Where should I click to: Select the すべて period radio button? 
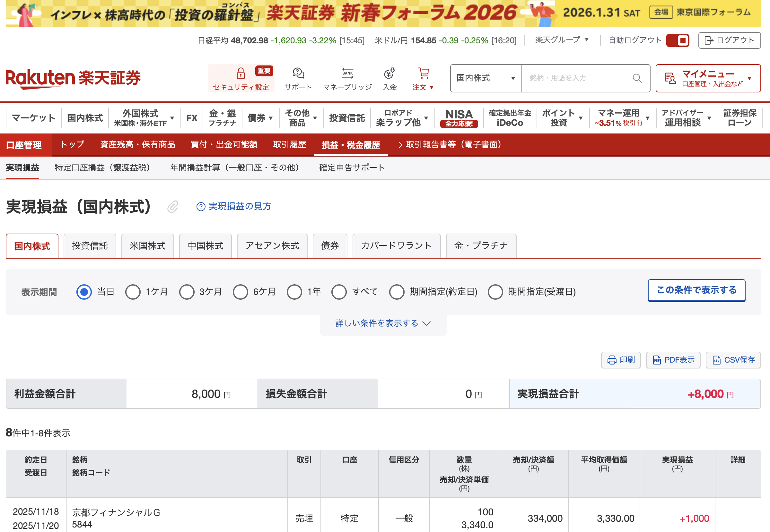point(339,292)
